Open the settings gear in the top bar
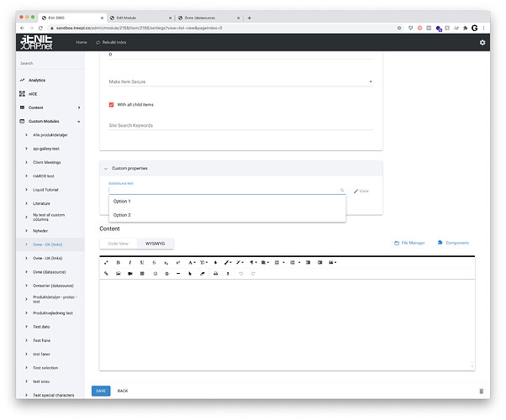This screenshot has width=506, height=420. [x=482, y=42]
